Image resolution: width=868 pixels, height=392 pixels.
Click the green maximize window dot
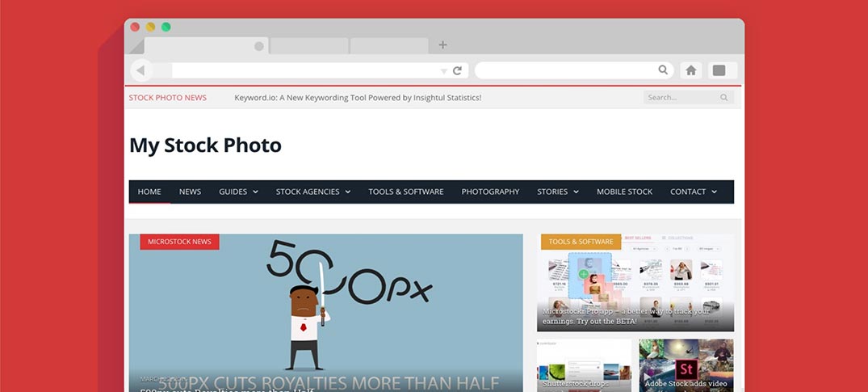[166, 27]
